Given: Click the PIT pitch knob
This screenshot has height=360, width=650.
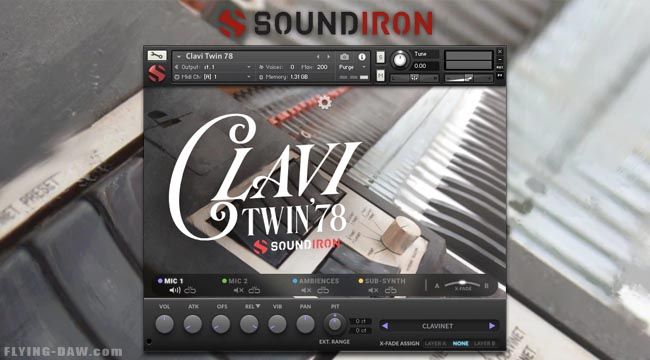Looking at the screenshot, I should (335, 324).
